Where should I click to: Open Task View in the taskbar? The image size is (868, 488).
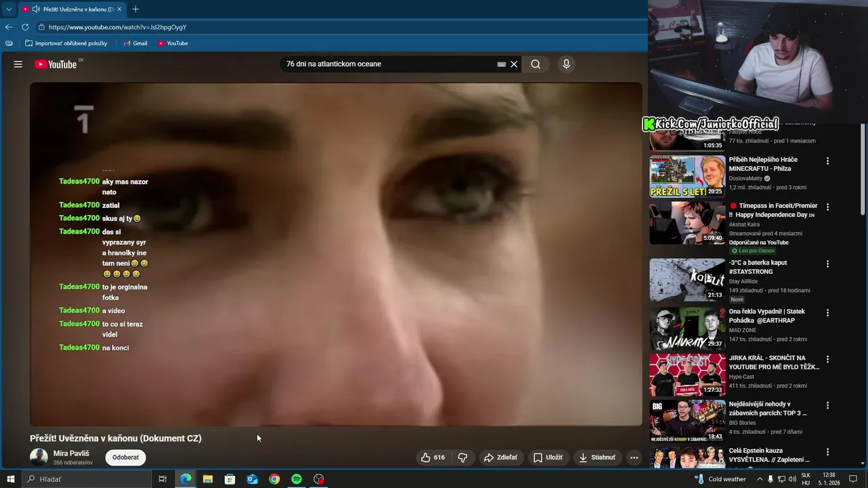pos(163,479)
